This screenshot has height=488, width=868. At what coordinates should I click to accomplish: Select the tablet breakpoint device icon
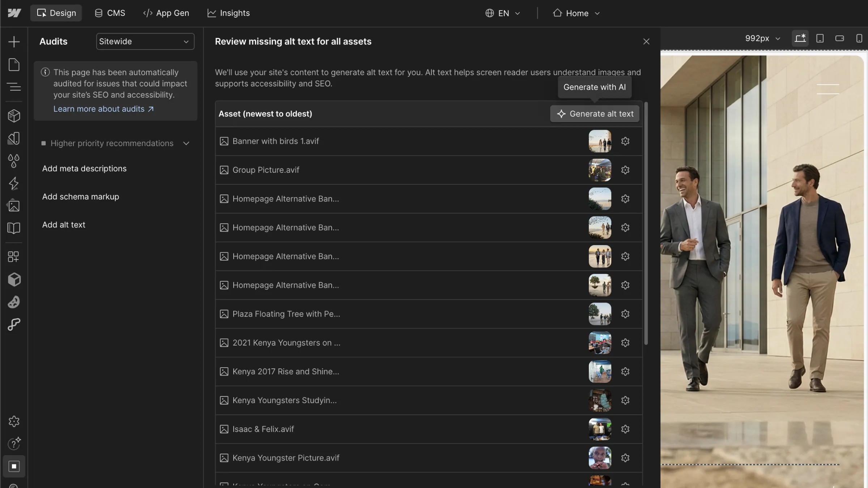pyautogui.click(x=820, y=38)
